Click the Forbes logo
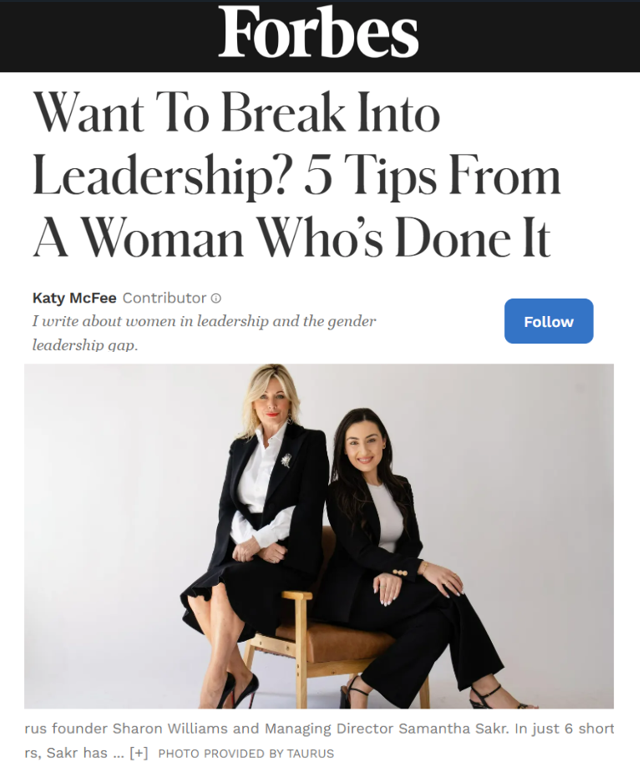The width and height of the screenshot is (640, 781). (x=318, y=32)
